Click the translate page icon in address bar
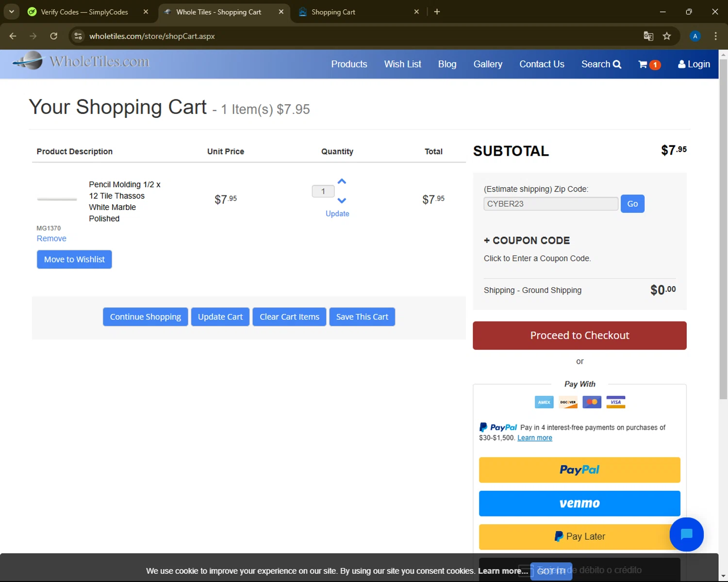The image size is (728, 582). tap(648, 36)
